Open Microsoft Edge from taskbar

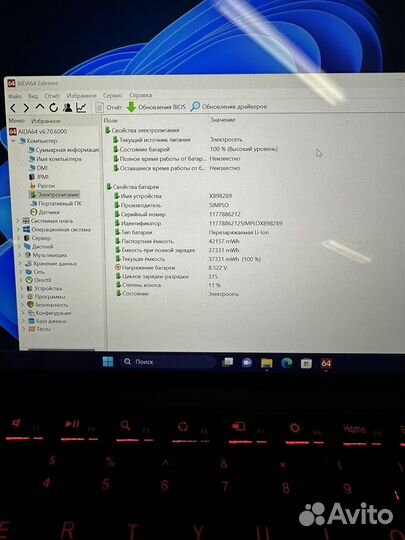287,363
